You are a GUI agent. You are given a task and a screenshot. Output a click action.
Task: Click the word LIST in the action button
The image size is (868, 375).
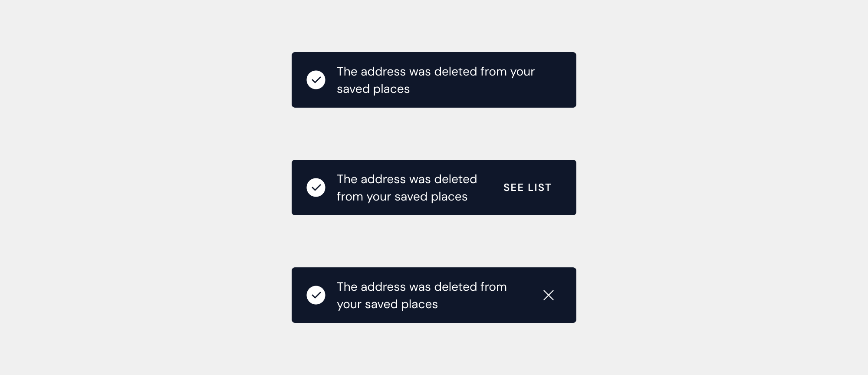coord(539,187)
